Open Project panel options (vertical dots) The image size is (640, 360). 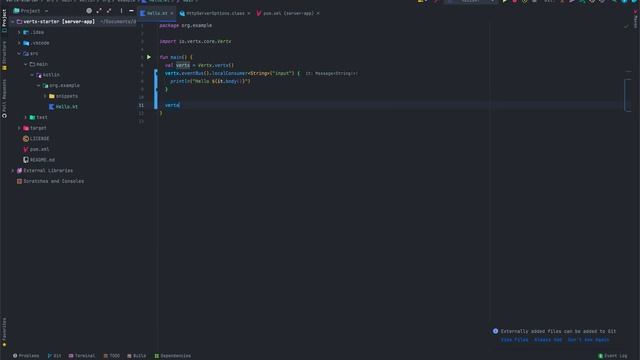pyautogui.click(x=121, y=11)
